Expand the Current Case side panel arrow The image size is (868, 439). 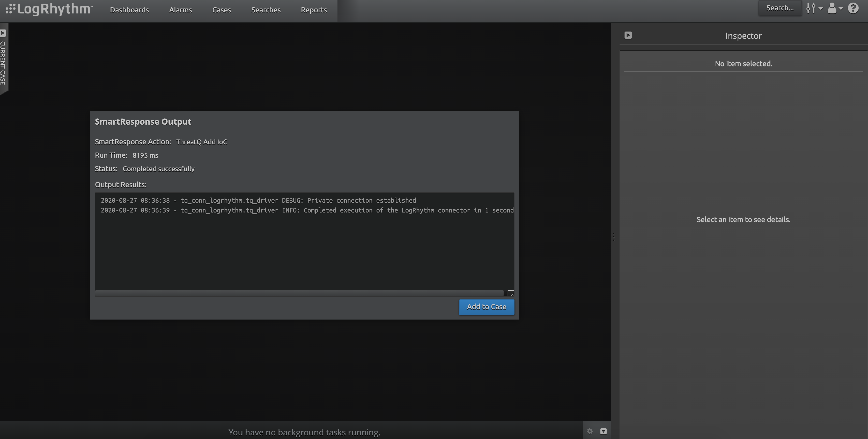3,33
